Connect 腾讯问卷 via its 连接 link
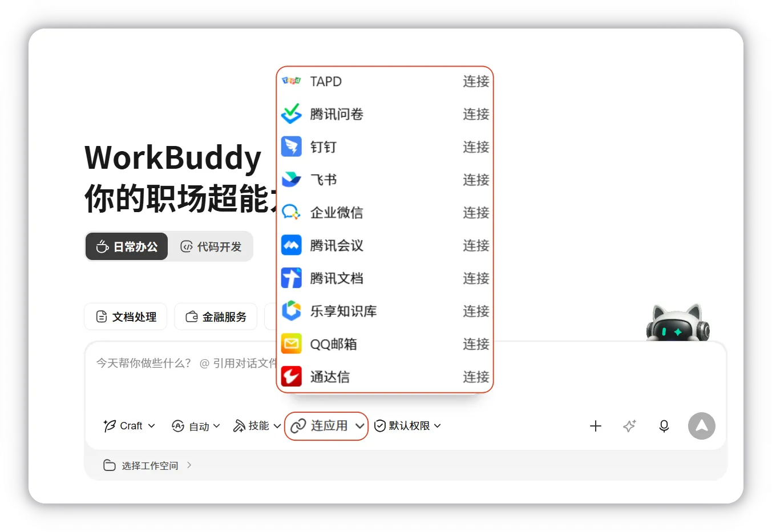This screenshot has width=772, height=532. tap(476, 114)
